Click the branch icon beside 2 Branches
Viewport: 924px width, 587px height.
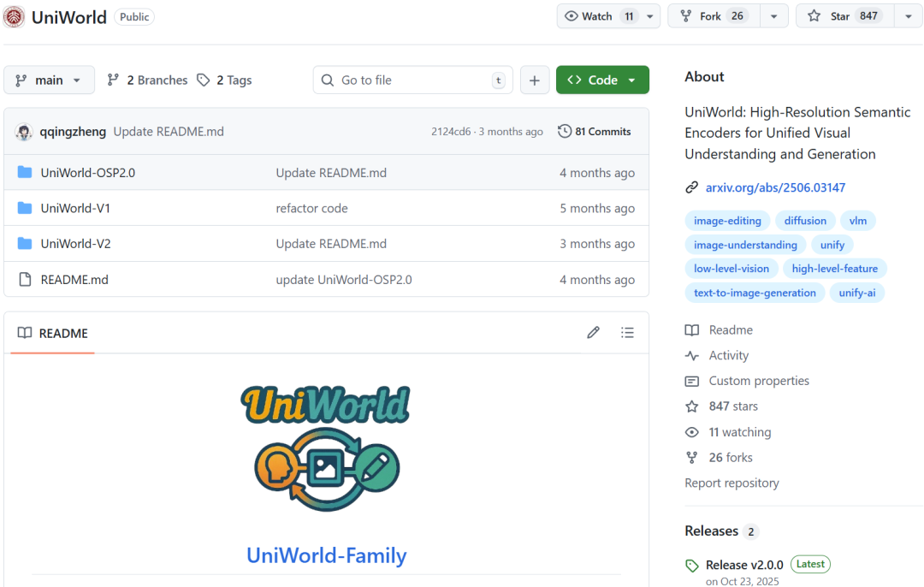pyautogui.click(x=113, y=80)
